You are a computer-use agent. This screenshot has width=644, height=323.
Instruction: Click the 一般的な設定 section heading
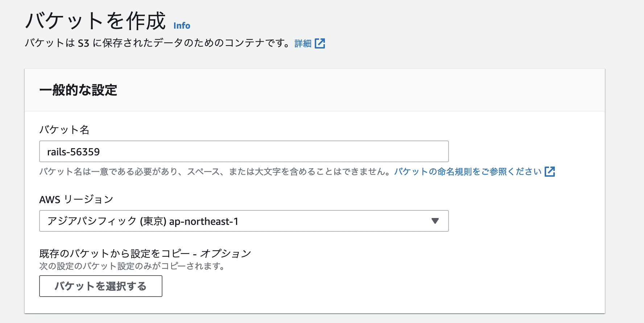click(78, 90)
